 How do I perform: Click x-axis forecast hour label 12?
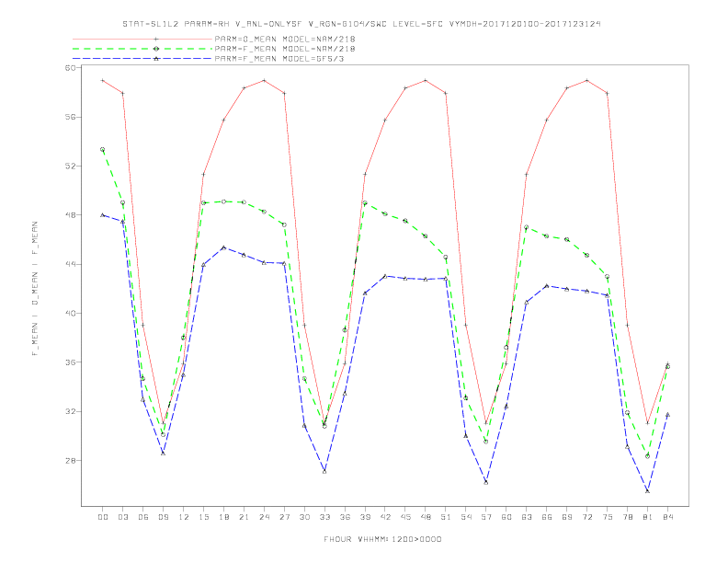184,517
